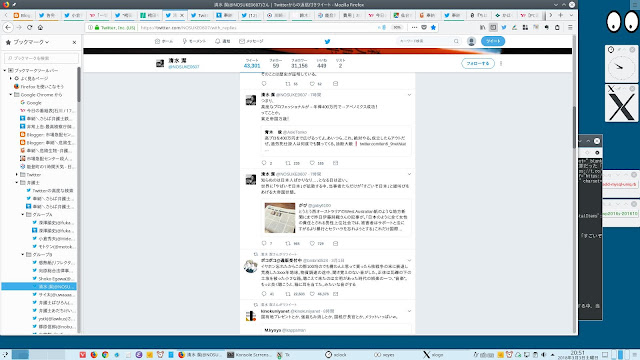
Task: Open Twitter Messages navigation item
Action: 251,41
